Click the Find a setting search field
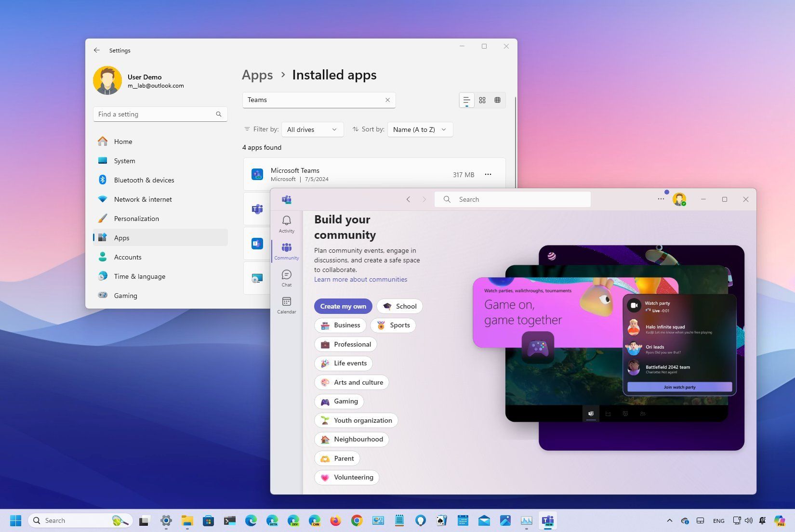 coord(160,114)
